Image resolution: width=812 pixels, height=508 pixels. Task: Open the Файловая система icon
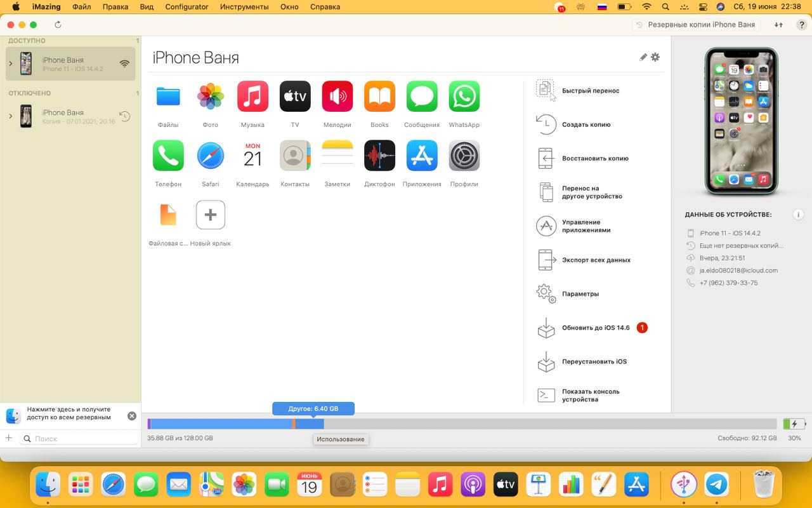pos(168,215)
